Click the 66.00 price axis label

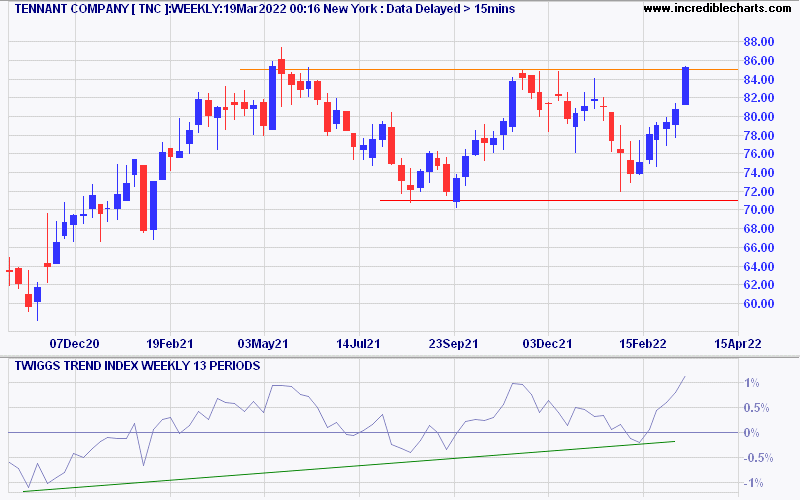758,248
